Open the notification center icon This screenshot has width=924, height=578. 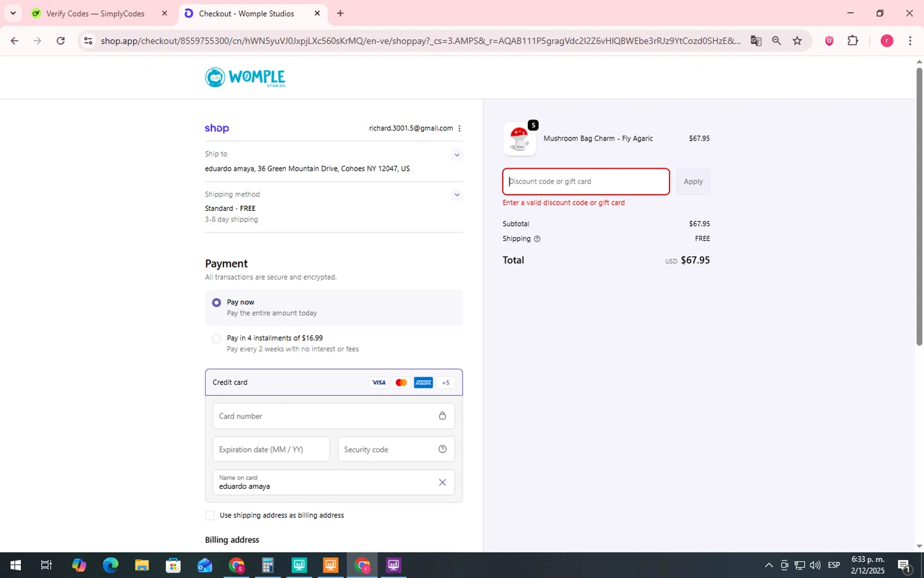coord(905,565)
